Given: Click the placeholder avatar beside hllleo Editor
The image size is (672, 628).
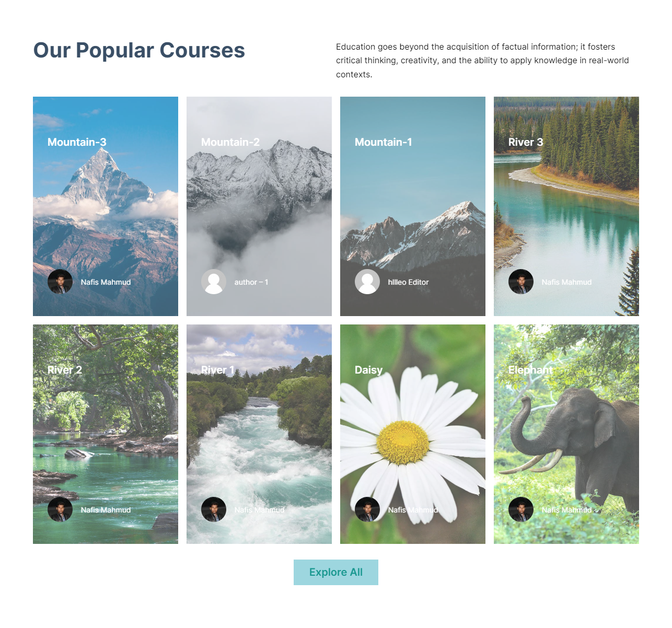Looking at the screenshot, I should tap(367, 282).
